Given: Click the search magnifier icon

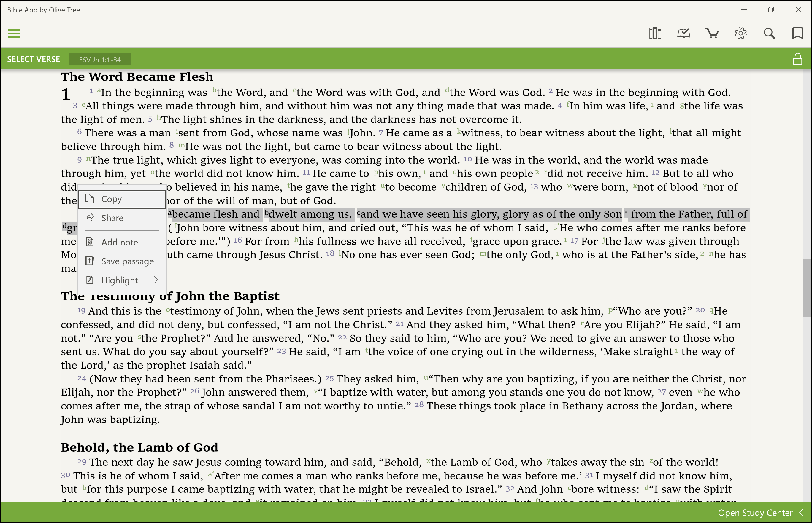Looking at the screenshot, I should pyautogui.click(x=769, y=33).
